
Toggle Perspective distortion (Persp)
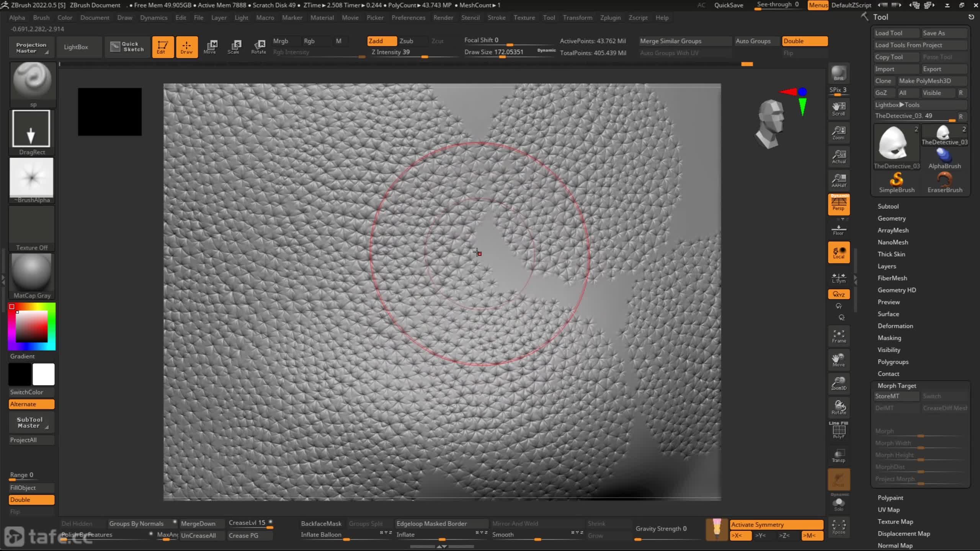[838, 204]
